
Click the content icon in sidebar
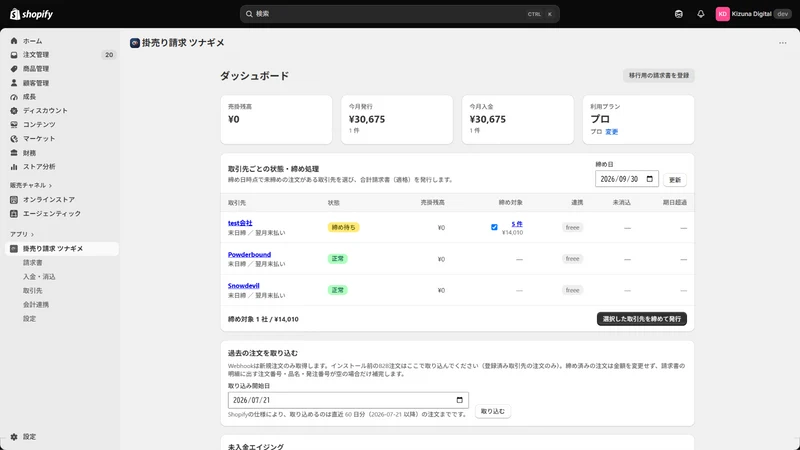14,124
